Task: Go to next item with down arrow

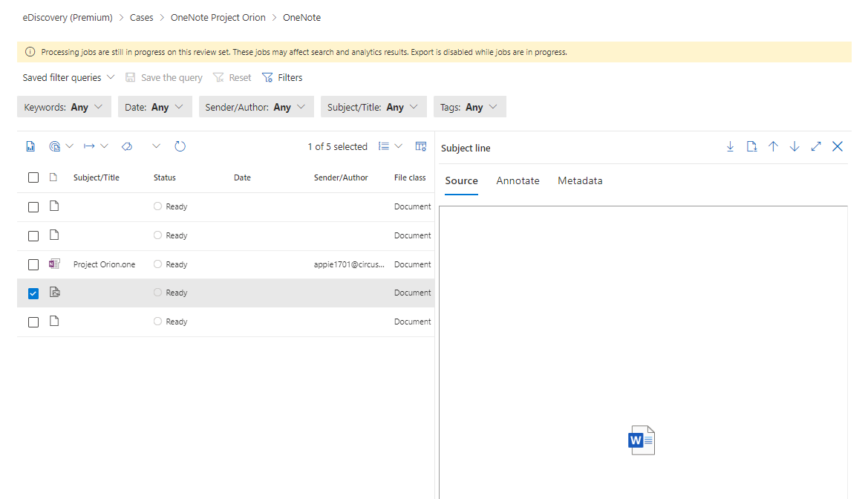Action: 794,147
